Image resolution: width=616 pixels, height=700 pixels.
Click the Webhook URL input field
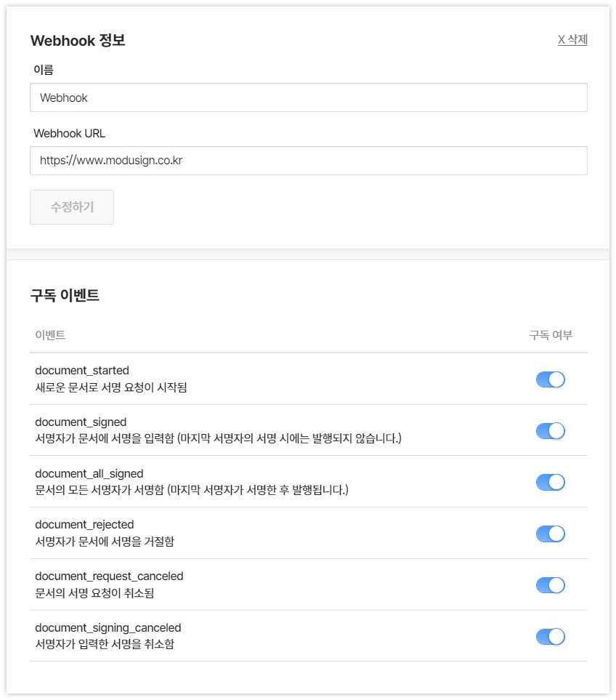coord(308,161)
